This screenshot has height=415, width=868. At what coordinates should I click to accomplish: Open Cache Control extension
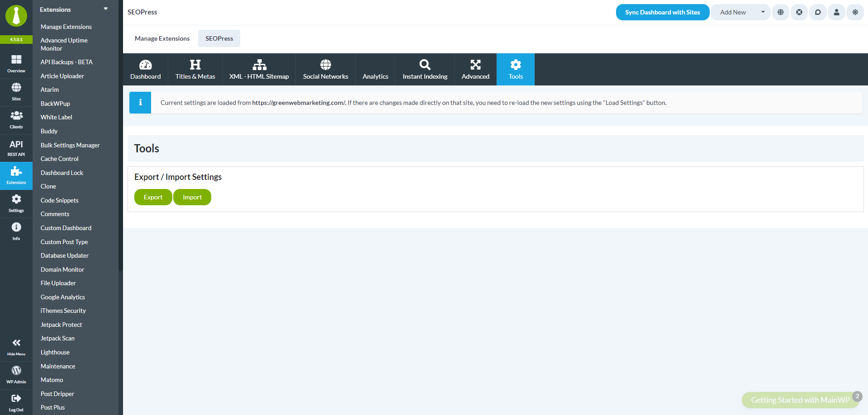[x=60, y=159]
